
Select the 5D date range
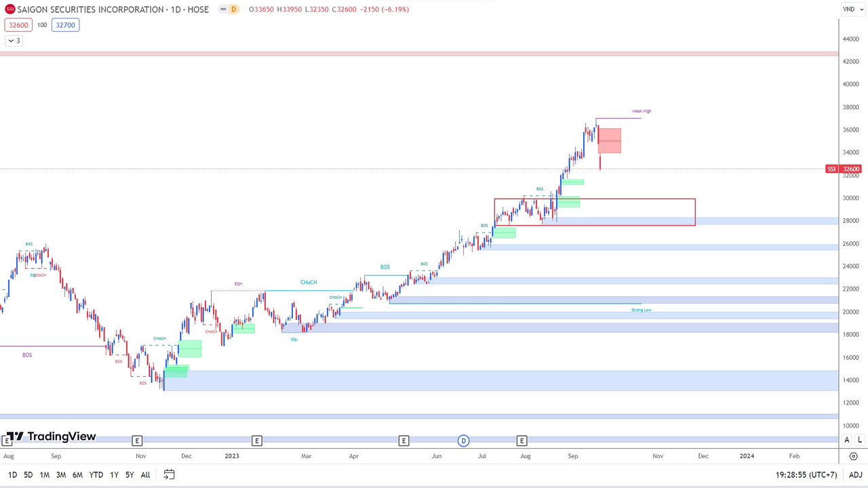pyautogui.click(x=28, y=475)
